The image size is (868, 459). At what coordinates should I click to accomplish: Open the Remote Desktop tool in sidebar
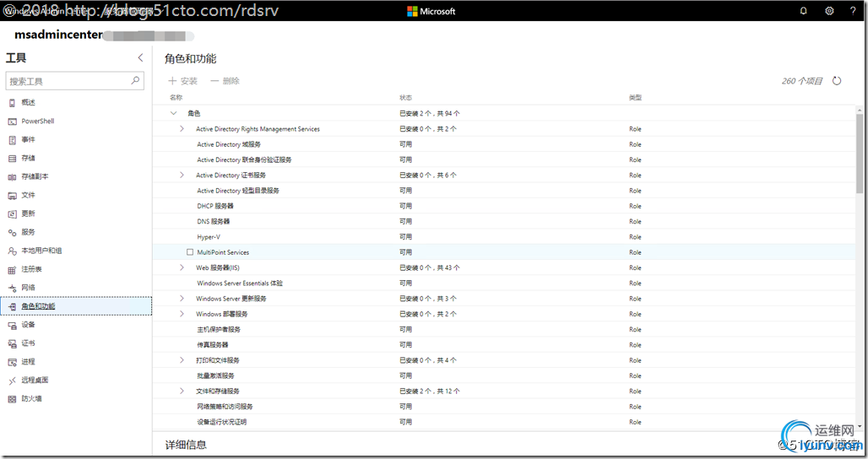coord(35,380)
